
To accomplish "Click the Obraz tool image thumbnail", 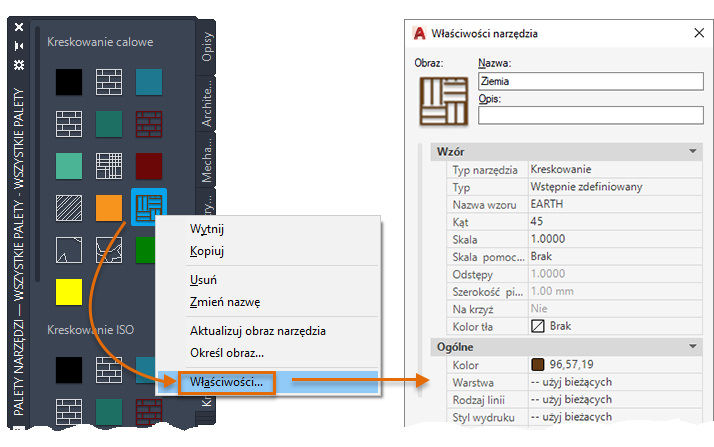I will [444, 101].
